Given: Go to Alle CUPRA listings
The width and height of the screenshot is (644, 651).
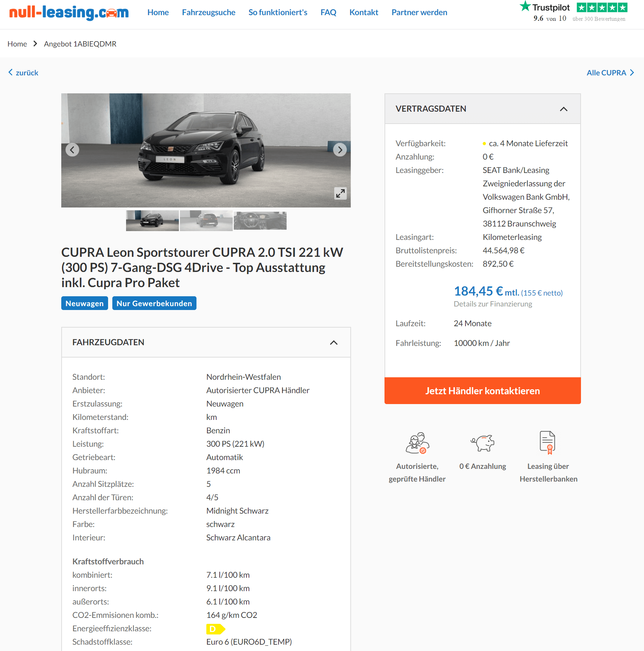Looking at the screenshot, I should 610,73.
